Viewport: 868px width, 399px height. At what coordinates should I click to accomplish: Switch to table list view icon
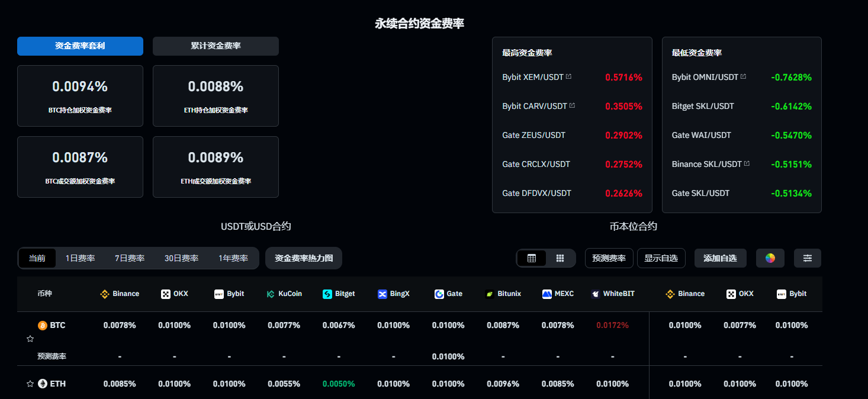[532, 258]
